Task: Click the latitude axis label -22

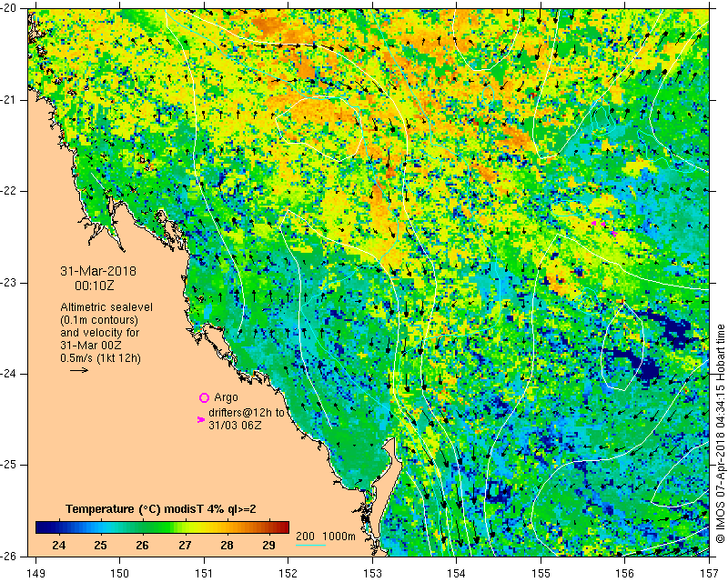Action: point(8,191)
